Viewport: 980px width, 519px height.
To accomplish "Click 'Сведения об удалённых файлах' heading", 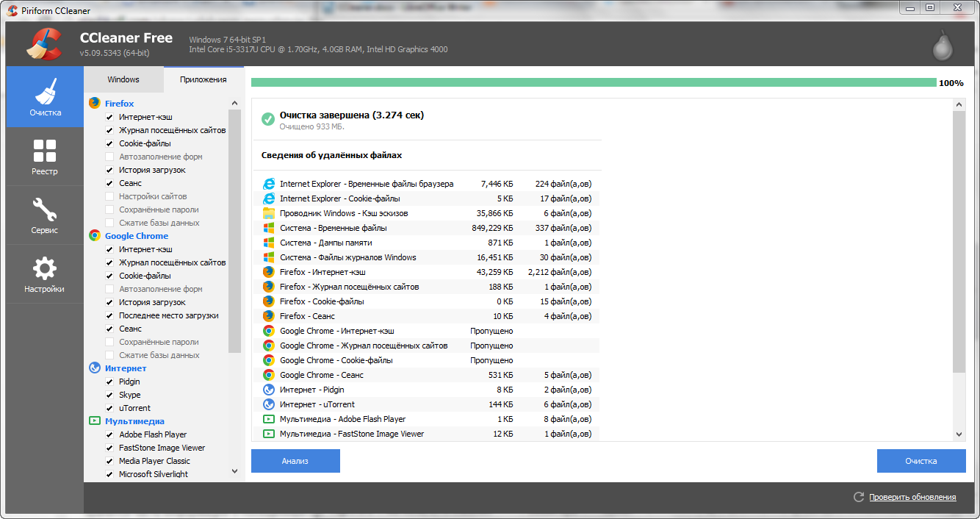I will point(331,155).
